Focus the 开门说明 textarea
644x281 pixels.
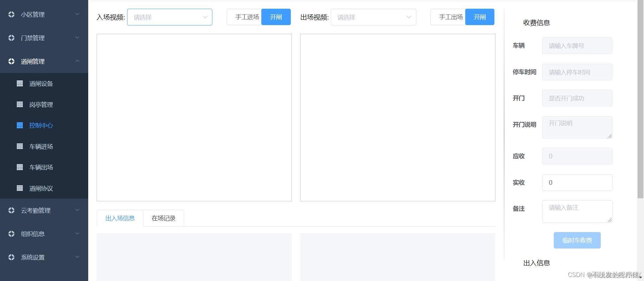point(577,127)
